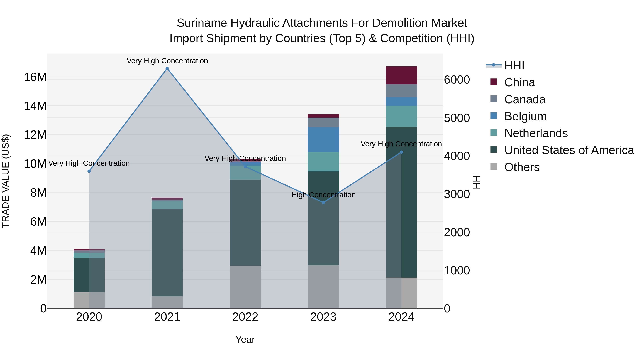
Task: Click the 6000 right axis tick label
Action: (457, 80)
